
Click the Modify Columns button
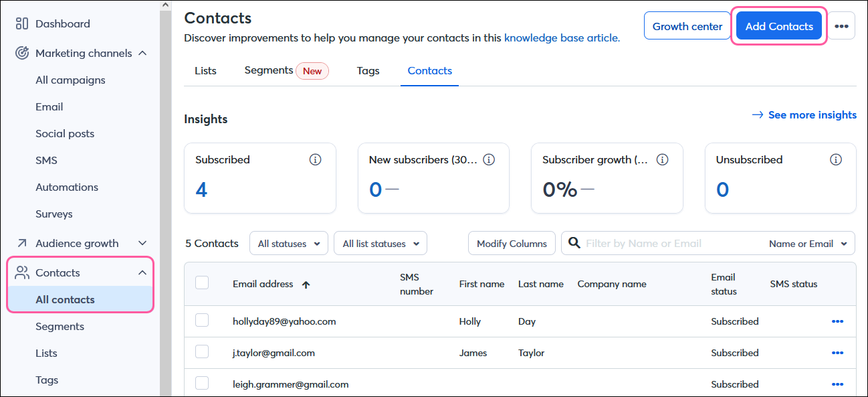(512, 244)
